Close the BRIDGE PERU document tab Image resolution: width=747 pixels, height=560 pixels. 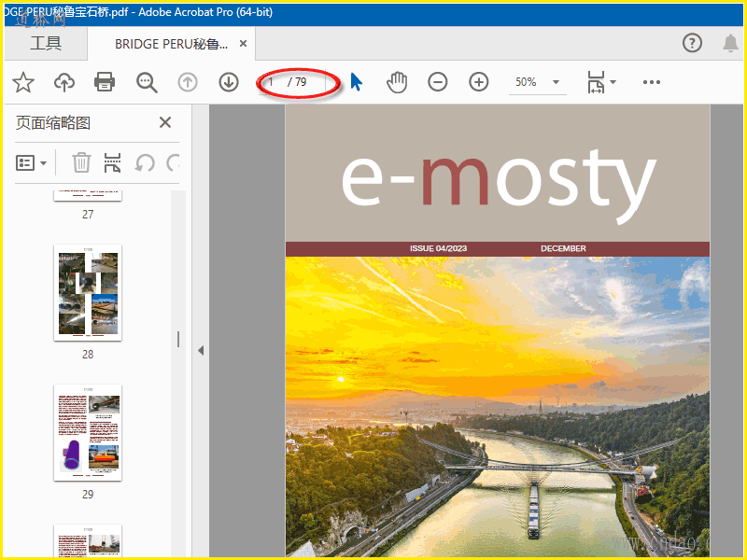click(243, 44)
